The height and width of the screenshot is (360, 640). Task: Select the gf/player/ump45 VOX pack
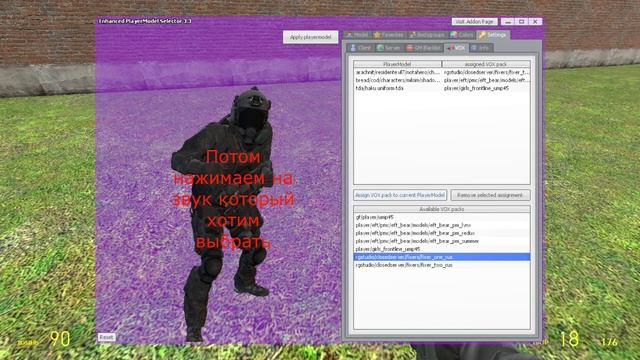click(442, 217)
